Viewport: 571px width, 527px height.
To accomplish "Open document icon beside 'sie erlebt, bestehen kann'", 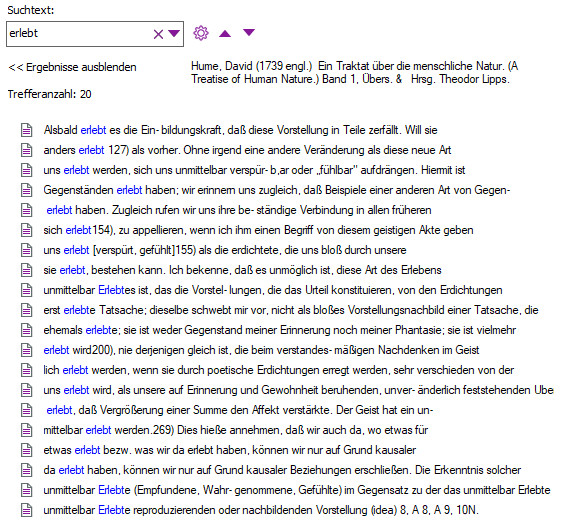I will [x=27, y=270].
